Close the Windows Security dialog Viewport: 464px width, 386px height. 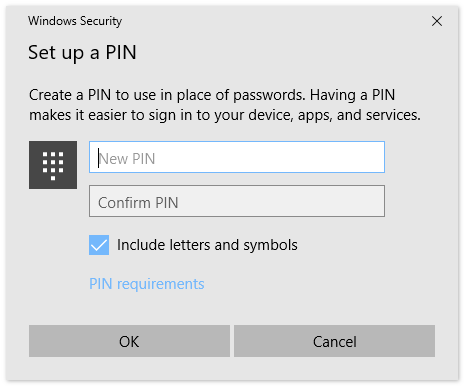(437, 21)
